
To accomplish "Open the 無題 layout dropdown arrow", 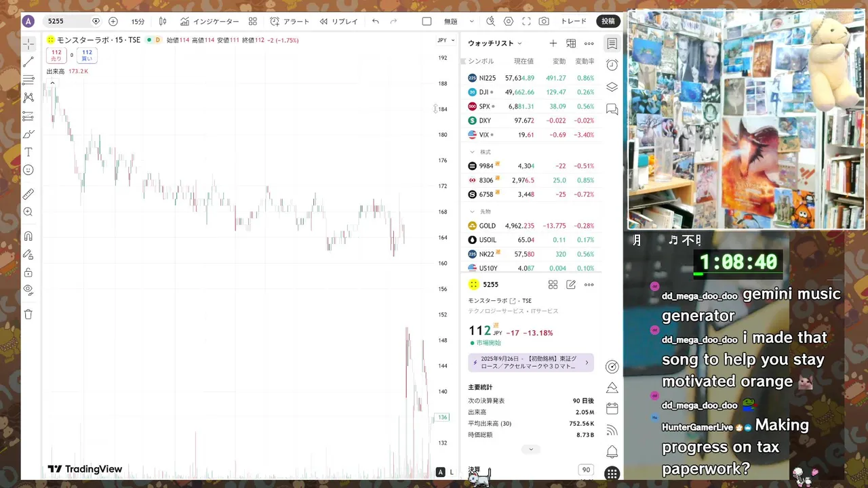I will point(472,22).
